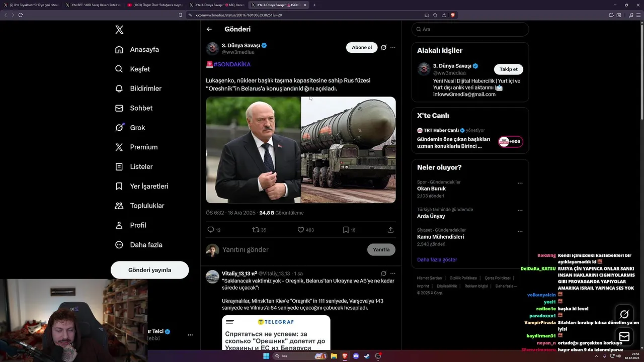The width and height of the screenshot is (644, 362).
Task: Expand footer Daha fazla options
Action: click(506, 286)
